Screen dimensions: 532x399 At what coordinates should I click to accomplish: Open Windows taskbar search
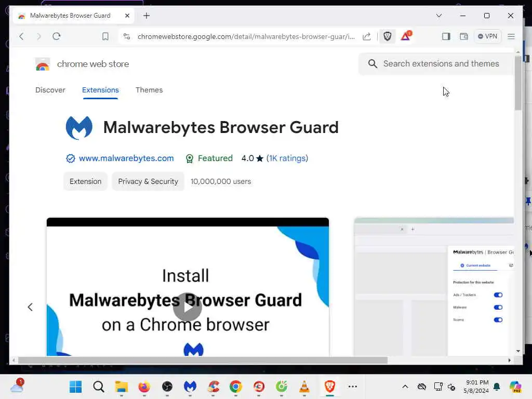pos(99,387)
